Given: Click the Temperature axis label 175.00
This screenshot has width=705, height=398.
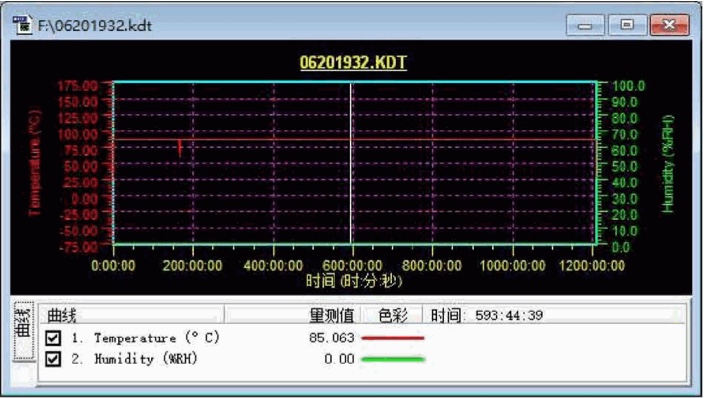Looking at the screenshot, I should click(x=78, y=85).
